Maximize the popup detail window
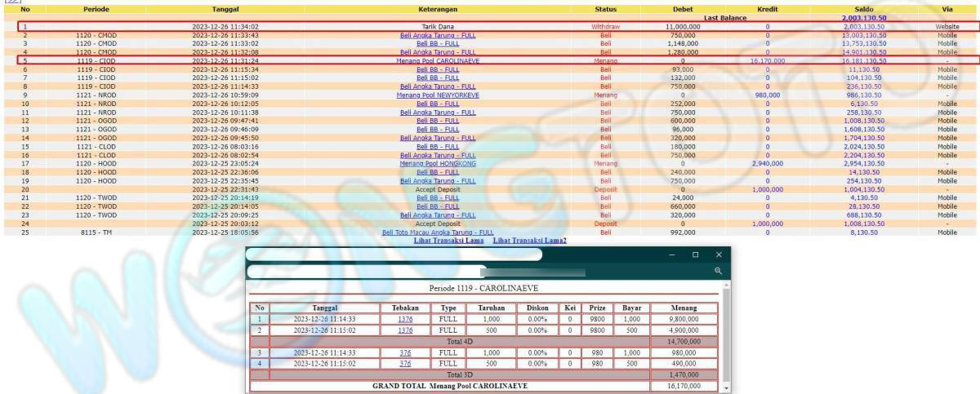This screenshot has height=394, width=980. 695,255
